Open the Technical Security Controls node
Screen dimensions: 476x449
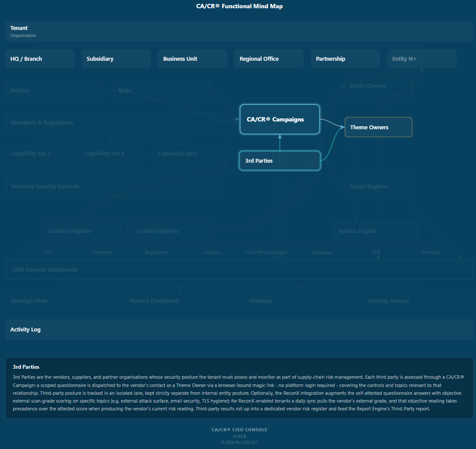click(111, 186)
